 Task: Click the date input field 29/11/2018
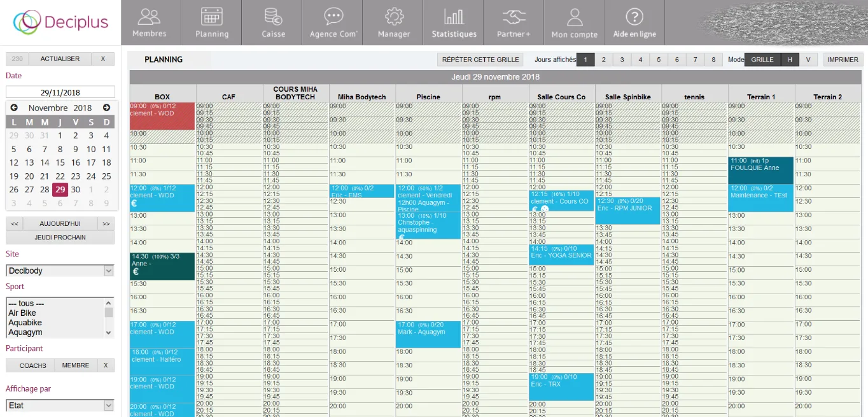pos(60,92)
